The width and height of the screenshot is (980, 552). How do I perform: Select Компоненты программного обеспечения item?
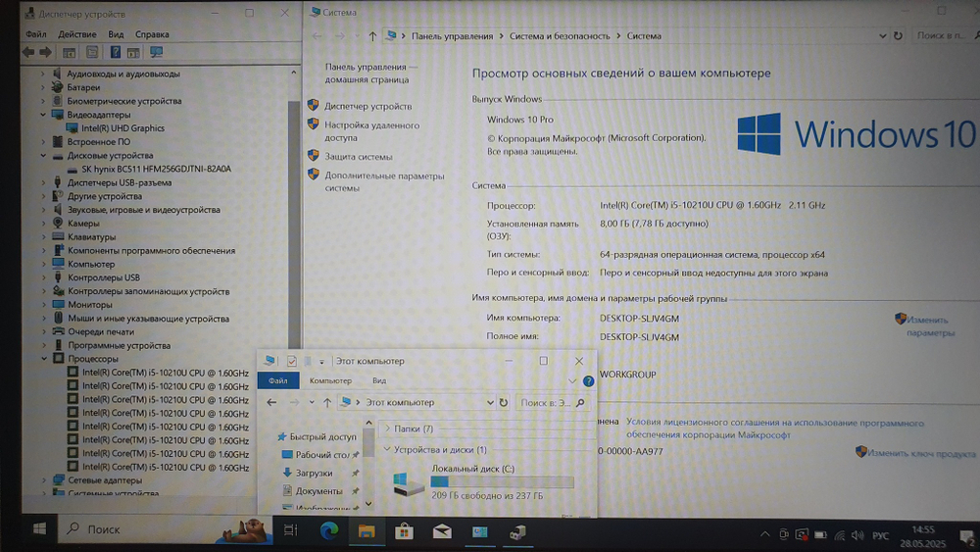(x=151, y=251)
